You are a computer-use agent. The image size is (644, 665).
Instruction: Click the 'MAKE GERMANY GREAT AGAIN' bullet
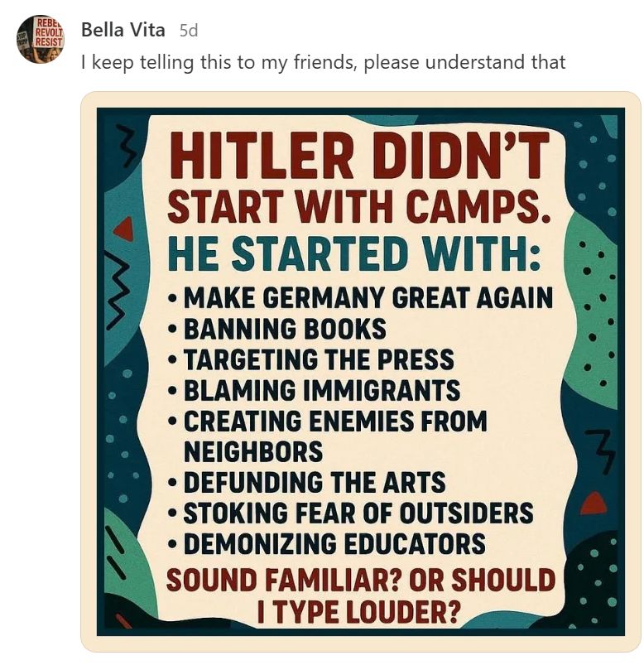[360, 298]
